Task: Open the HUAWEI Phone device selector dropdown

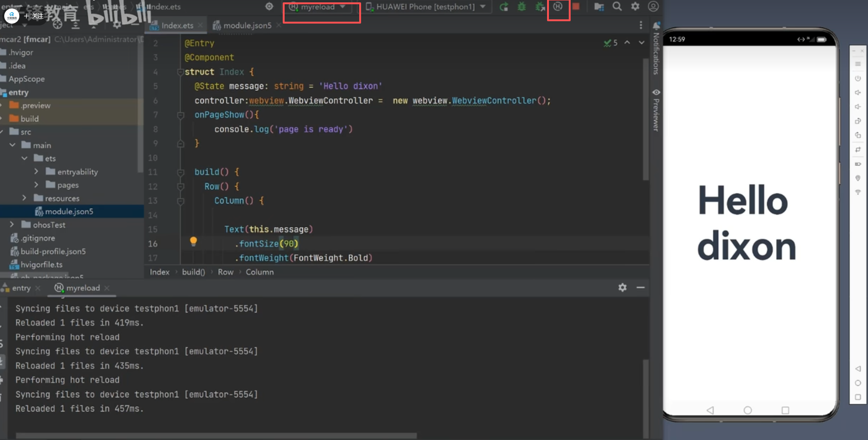Action: [426, 7]
